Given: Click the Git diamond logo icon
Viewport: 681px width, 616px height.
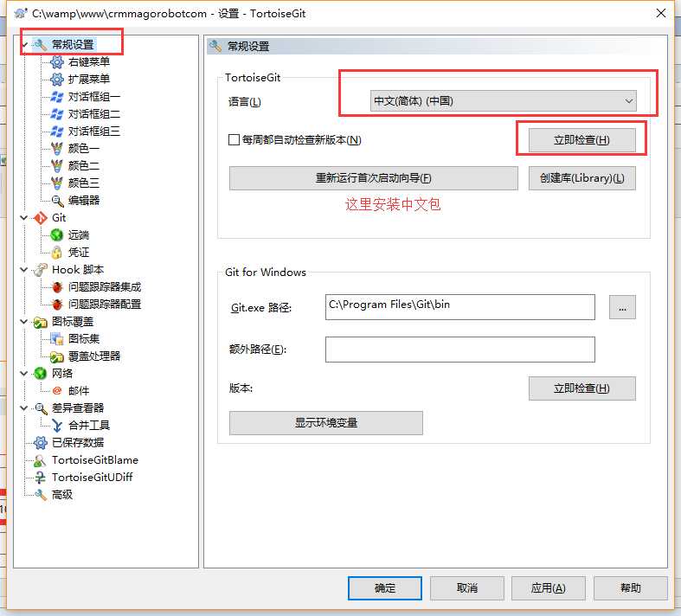Looking at the screenshot, I should (41, 218).
